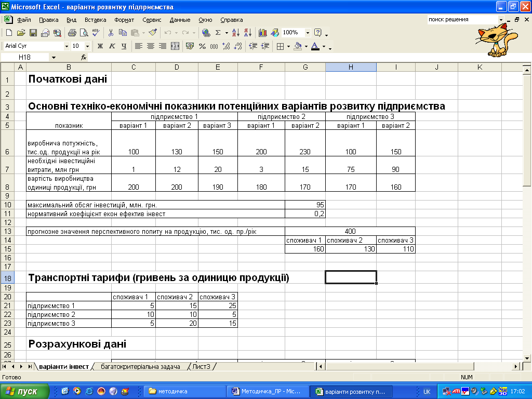This screenshot has width=532, height=399.
Task: Toggle Italic formatting (К)
Action: (x=112, y=46)
